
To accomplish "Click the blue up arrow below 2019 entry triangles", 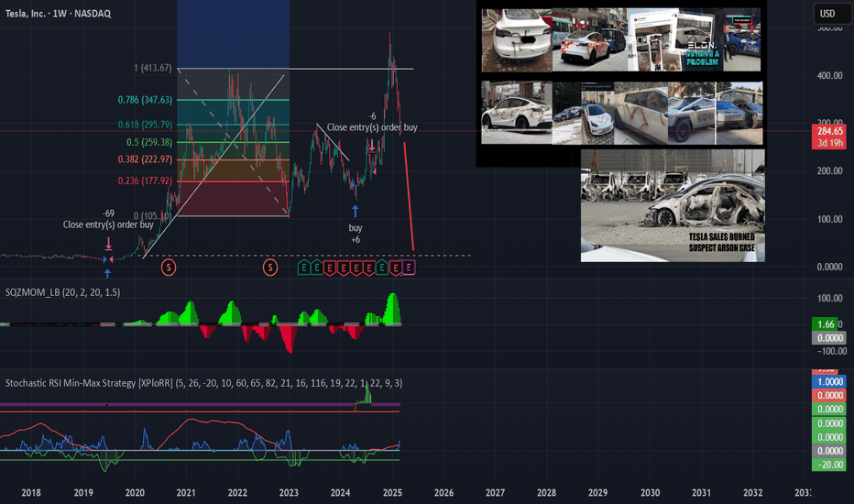I will coord(107,273).
